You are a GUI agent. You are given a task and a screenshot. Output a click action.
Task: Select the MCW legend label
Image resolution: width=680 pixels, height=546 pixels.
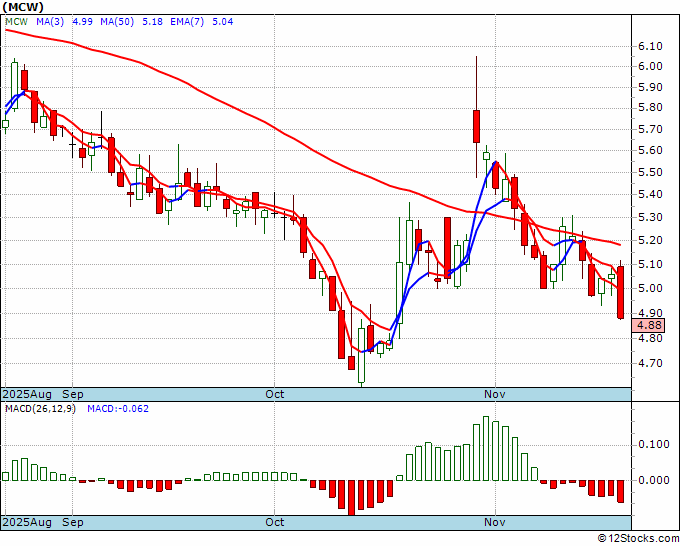pyautogui.click(x=16, y=22)
